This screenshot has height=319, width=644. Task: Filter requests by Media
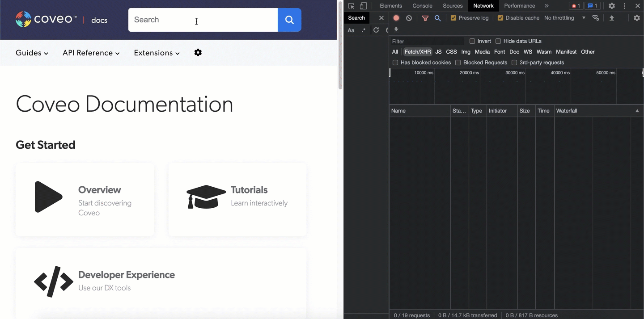point(482,52)
